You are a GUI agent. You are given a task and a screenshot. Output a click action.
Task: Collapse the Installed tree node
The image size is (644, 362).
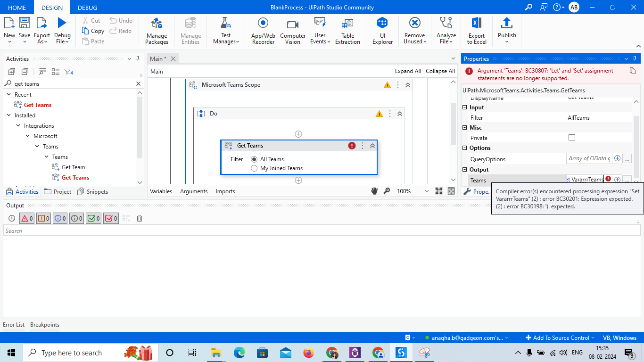[x=9, y=115]
